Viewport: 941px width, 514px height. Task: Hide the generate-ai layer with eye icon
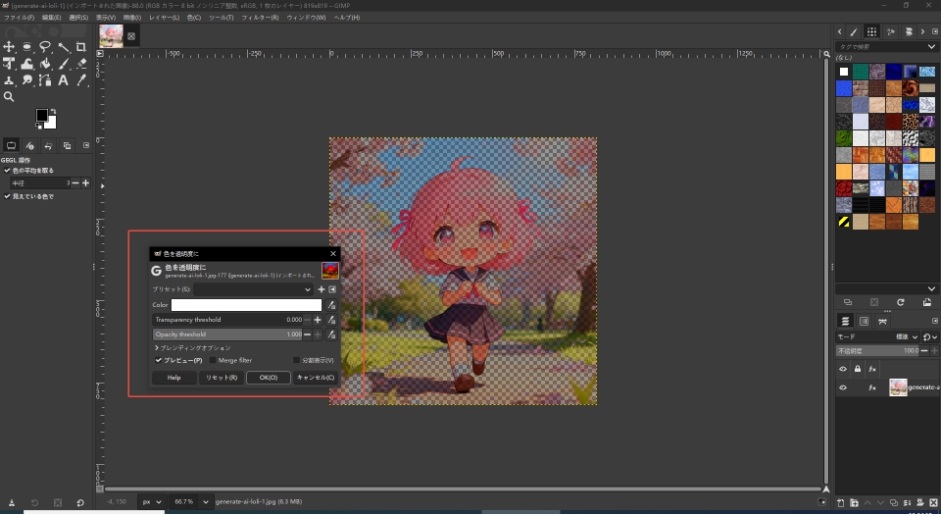(842, 388)
